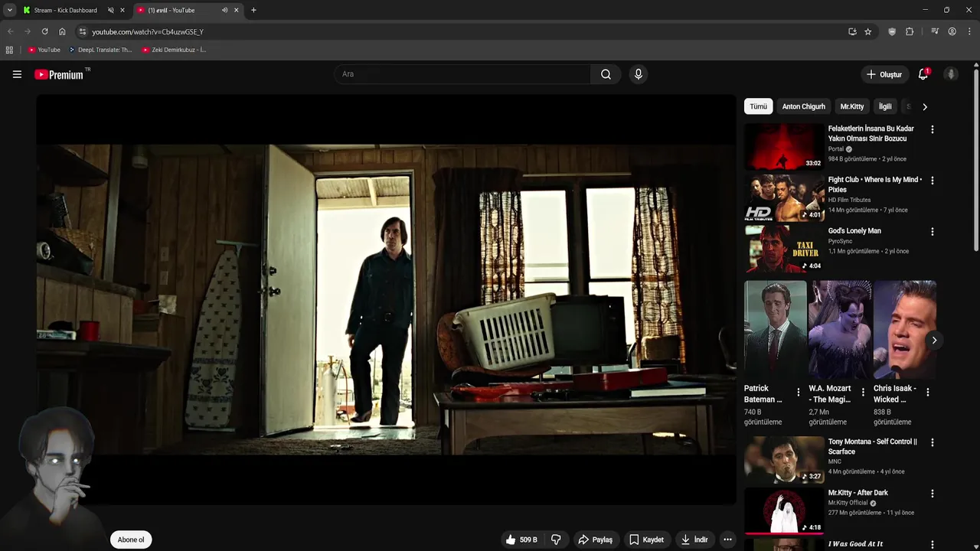Open options for Chris Isaak short
The image size is (980, 551).
(928, 393)
